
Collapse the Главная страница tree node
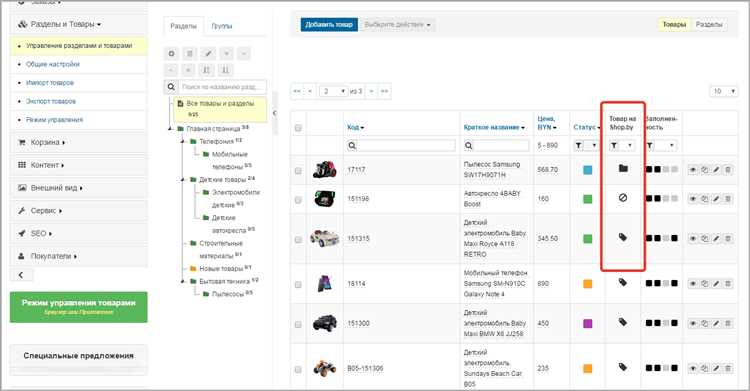point(170,129)
